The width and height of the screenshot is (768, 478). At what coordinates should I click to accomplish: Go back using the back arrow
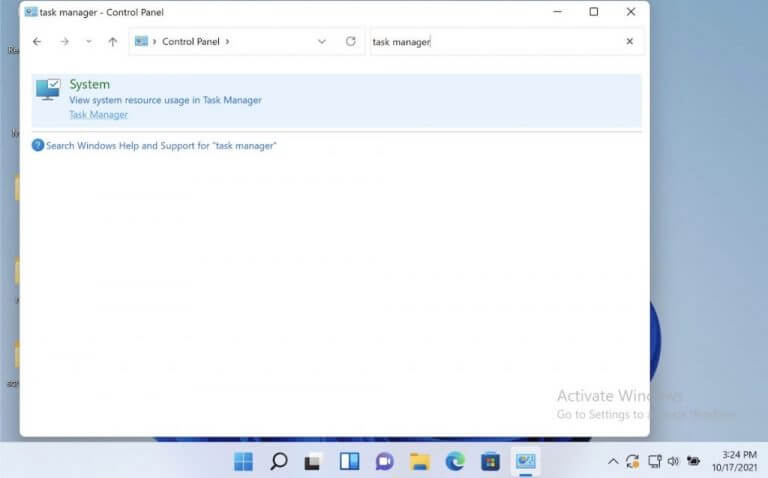37,42
